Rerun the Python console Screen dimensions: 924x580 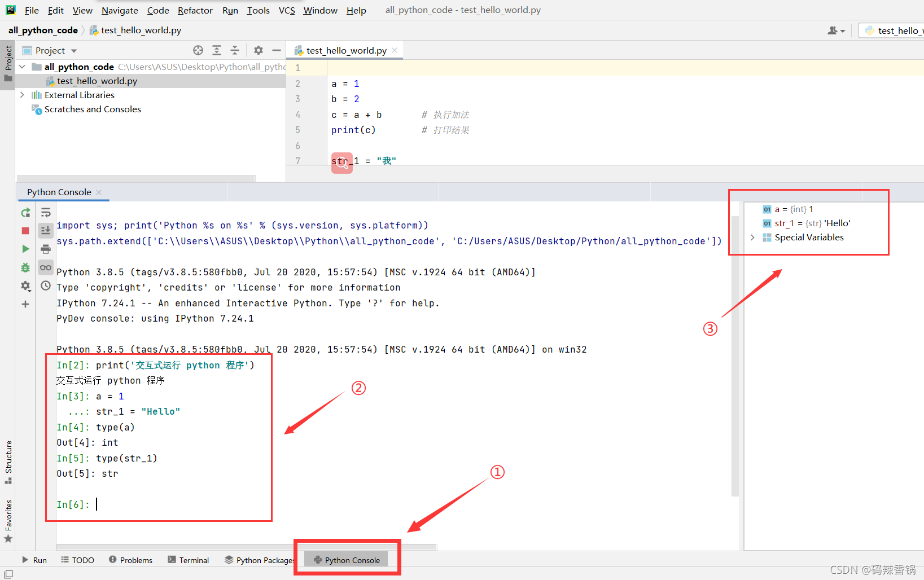[x=25, y=213]
